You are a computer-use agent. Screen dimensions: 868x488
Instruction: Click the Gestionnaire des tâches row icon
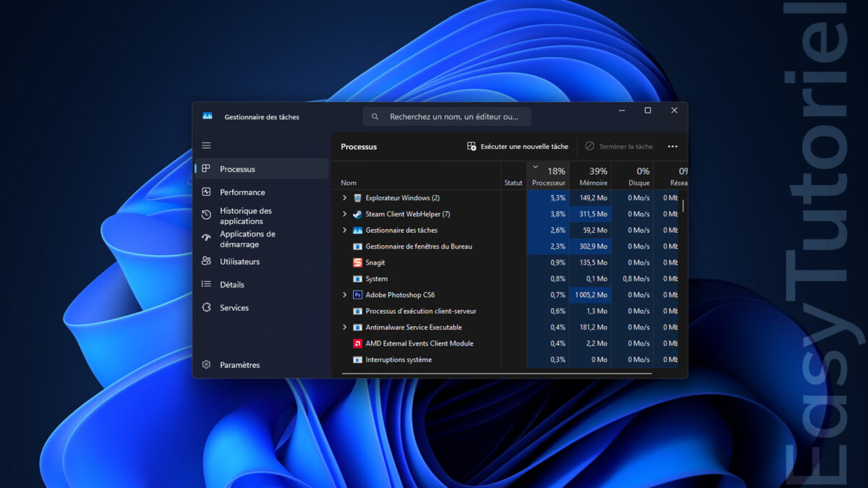pos(357,230)
